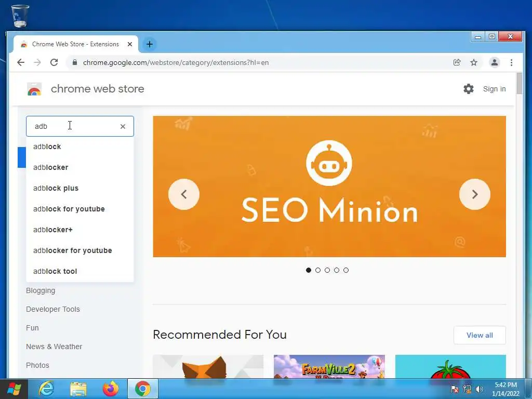Choose the 'adblock tool' suggestion

tap(79, 271)
